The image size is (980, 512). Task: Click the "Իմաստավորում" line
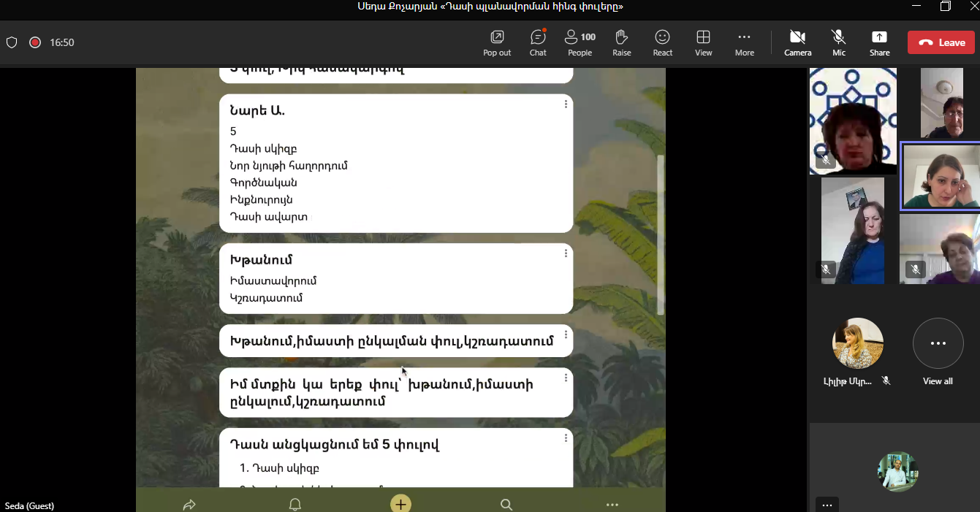tap(273, 281)
